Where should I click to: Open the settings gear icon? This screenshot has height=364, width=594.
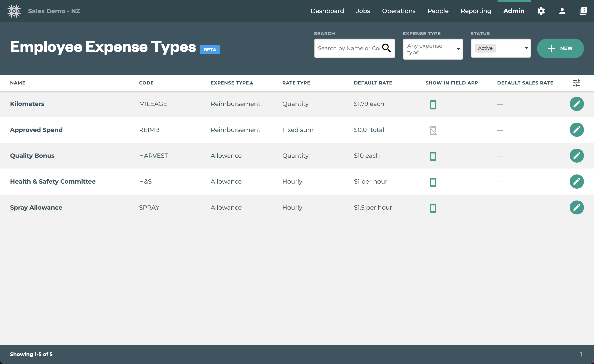(x=541, y=11)
